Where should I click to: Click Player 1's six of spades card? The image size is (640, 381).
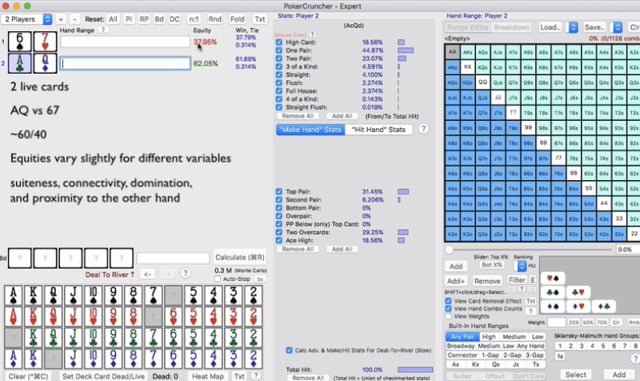tap(20, 41)
